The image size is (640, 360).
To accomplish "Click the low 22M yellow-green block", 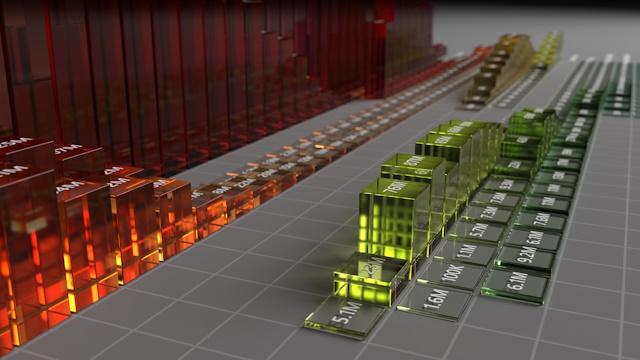I will pyautogui.click(x=369, y=278).
